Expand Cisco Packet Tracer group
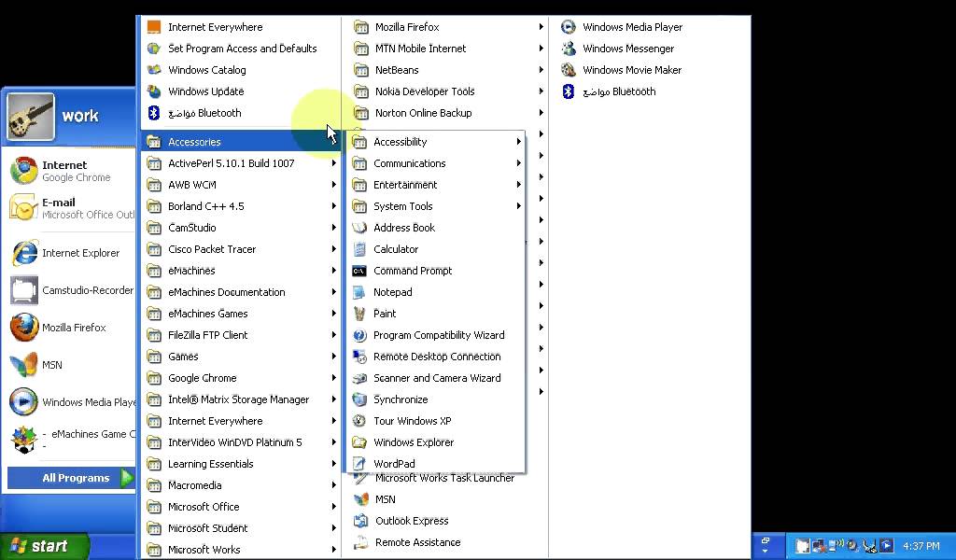The height and width of the screenshot is (560, 956). 240,249
